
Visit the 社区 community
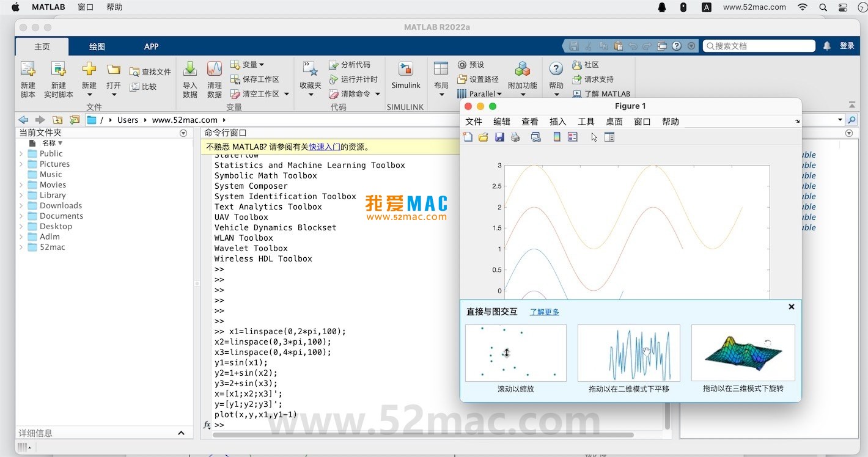[x=586, y=65]
